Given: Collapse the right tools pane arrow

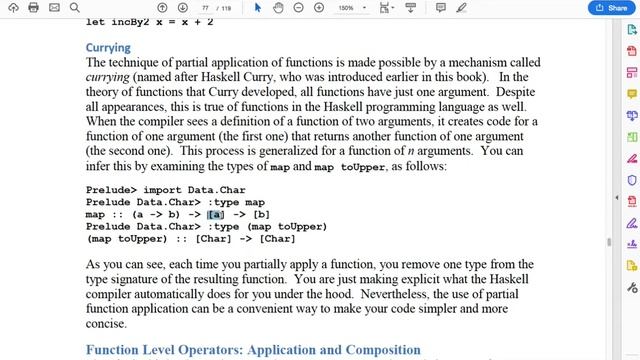Looking at the screenshot, I should click(617, 198).
